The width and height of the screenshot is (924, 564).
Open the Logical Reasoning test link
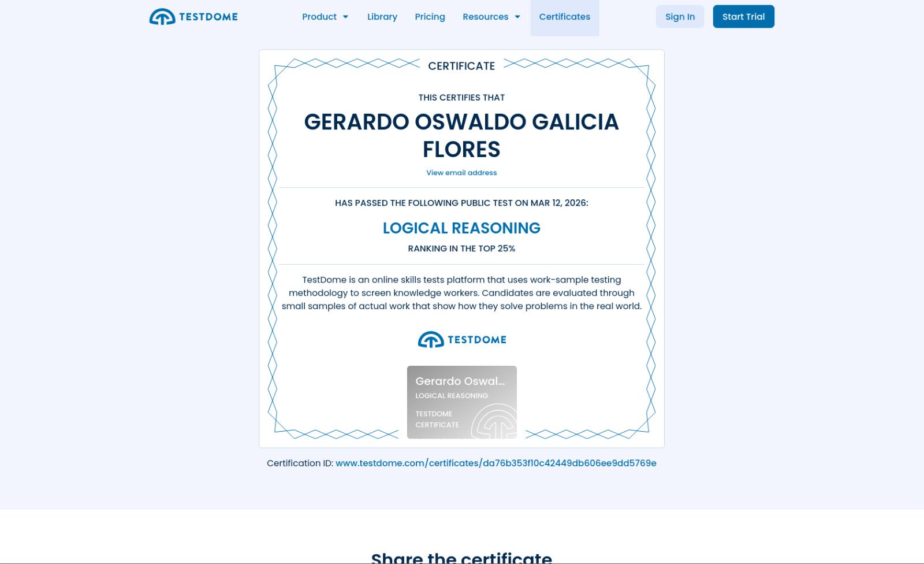461,228
